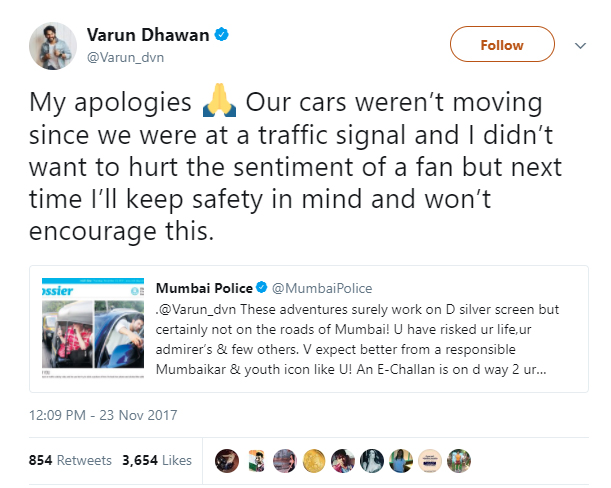
Task: Open the Varun Dhawan display name link
Action: tap(148, 35)
